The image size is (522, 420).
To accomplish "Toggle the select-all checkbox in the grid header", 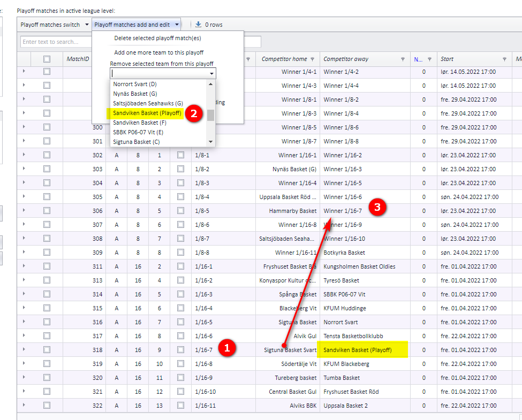I will click(x=47, y=59).
